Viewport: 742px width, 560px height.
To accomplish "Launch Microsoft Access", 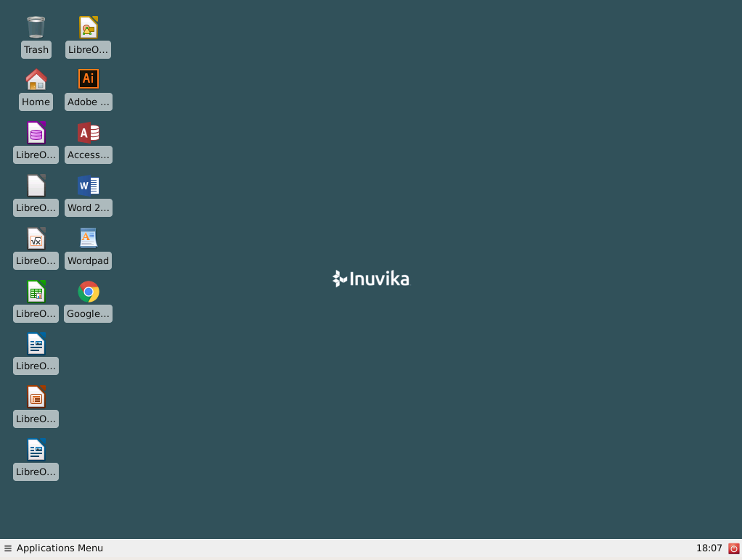I will (88, 133).
